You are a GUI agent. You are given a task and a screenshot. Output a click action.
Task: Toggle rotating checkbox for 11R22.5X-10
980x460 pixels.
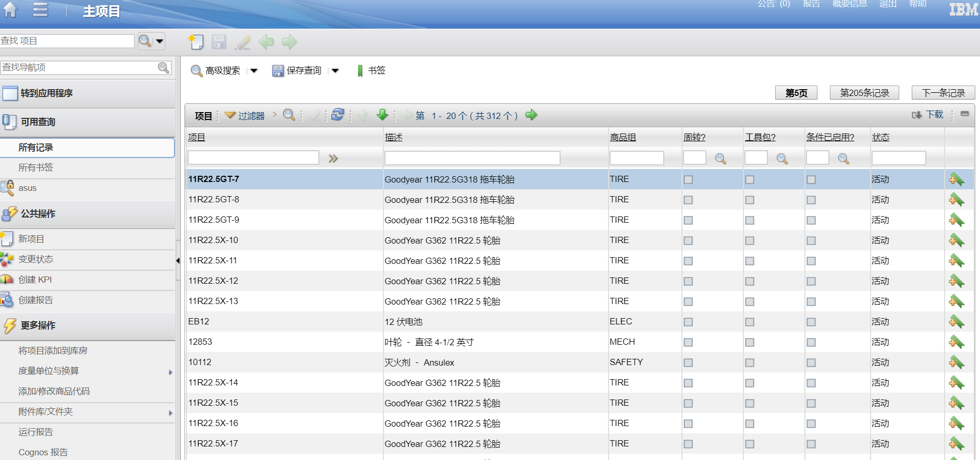pyautogui.click(x=688, y=240)
